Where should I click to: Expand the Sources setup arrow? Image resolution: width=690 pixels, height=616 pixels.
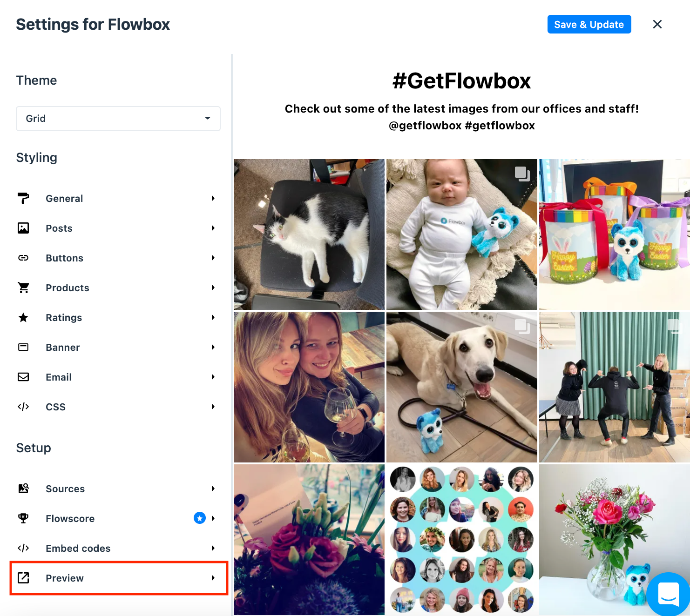tap(213, 489)
